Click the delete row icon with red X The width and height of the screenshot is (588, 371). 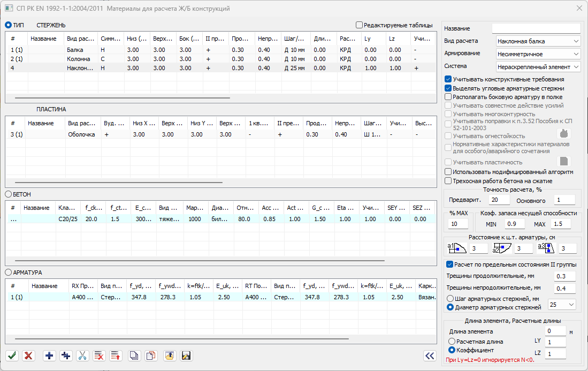click(99, 355)
